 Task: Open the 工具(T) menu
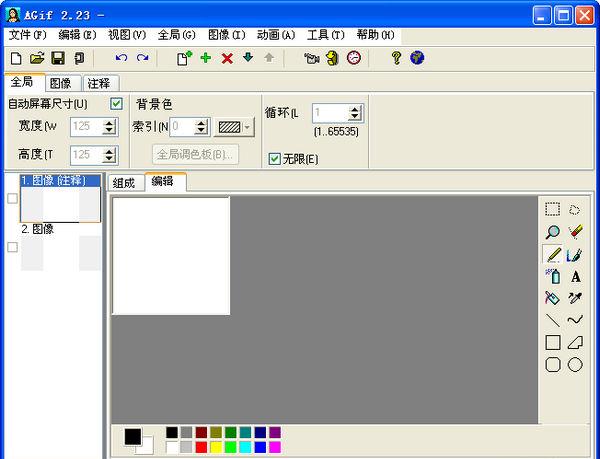coord(326,35)
